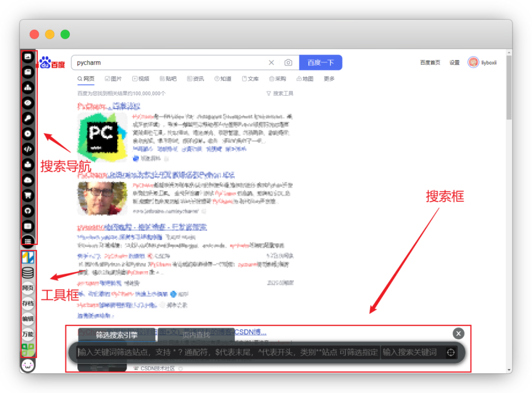Viewport: 532px width, 393px height.
Task: Click the 编辑 tool button
Action: (28, 319)
